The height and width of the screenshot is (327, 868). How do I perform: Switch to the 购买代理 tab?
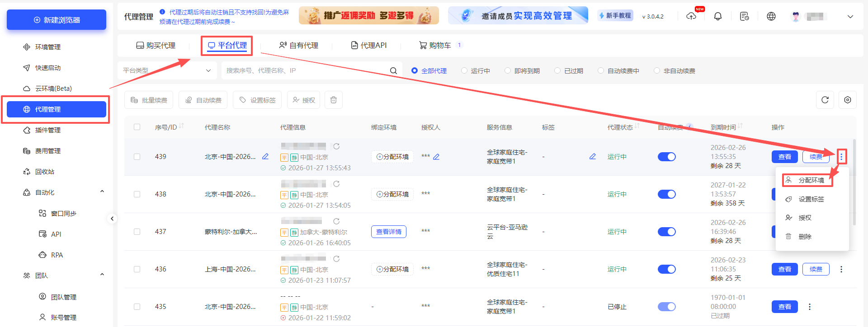click(156, 46)
